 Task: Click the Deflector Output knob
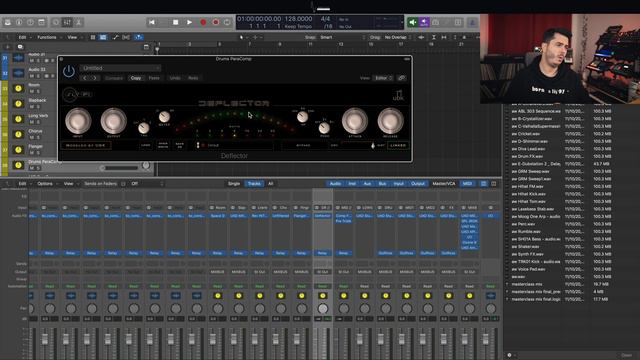click(113, 121)
